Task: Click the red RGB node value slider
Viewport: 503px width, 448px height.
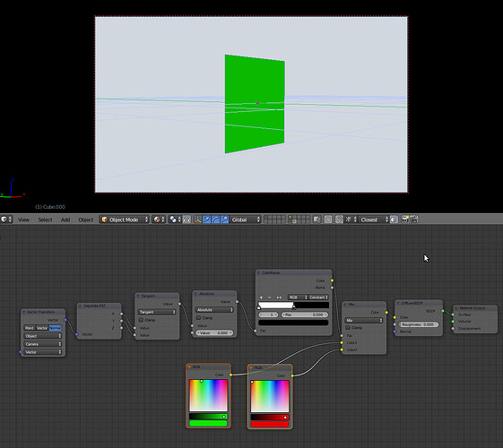Action: pos(270,417)
